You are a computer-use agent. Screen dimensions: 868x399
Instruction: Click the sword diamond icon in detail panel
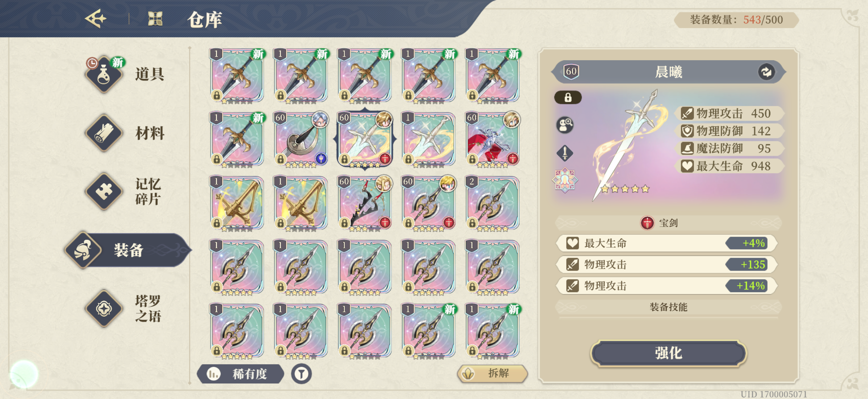tap(565, 153)
